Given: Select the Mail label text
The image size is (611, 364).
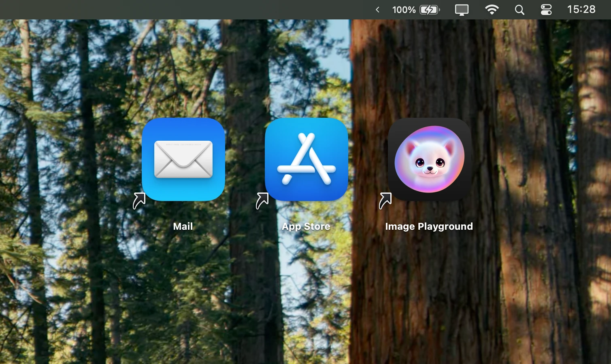Looking at the screenshot, I should coord(183,226).
